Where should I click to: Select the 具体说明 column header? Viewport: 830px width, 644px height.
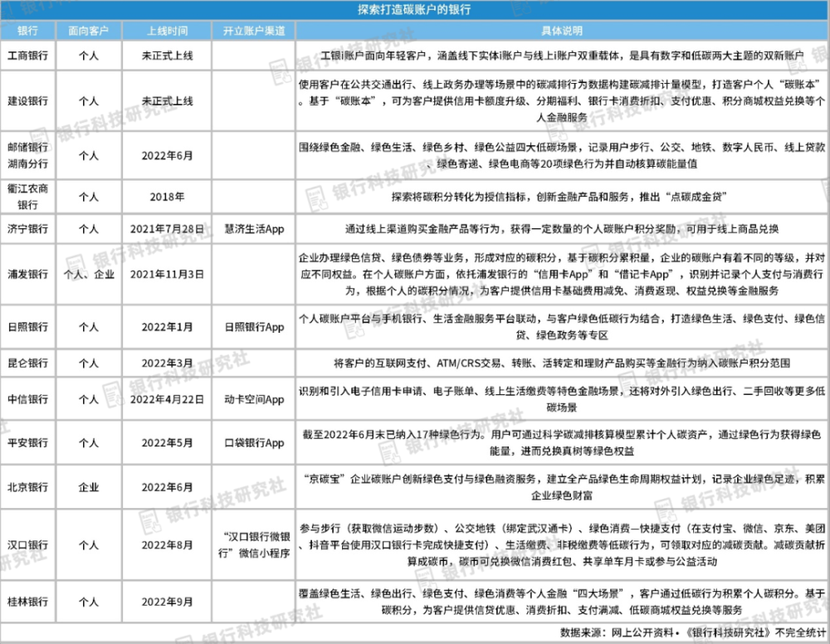(562, 31)
